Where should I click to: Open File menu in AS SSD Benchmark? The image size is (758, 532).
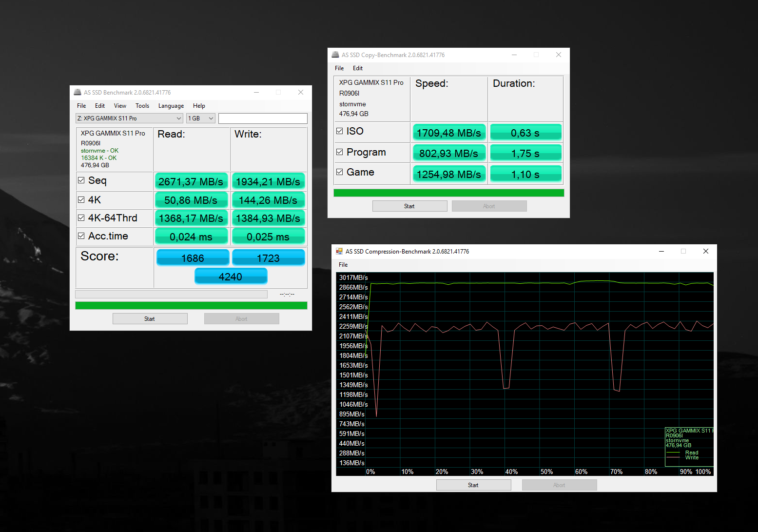tap(81, 106)
